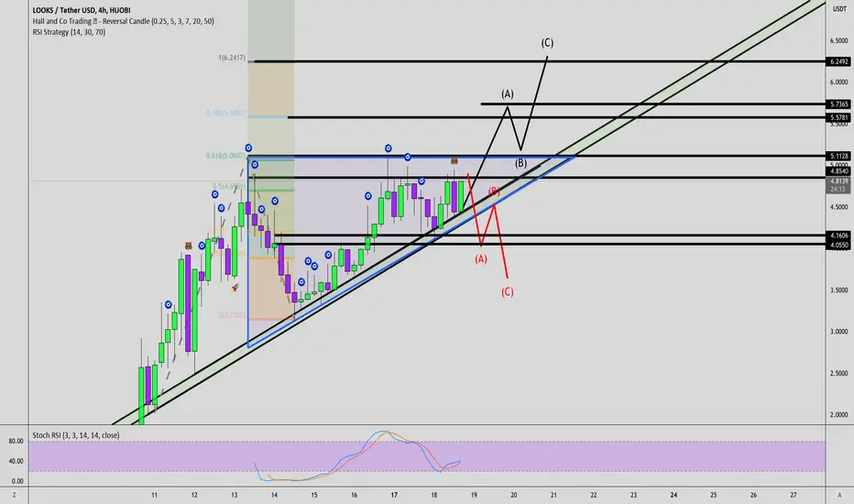Image resolution: width=854 pixels, height=504 pixels.
Task: Click the Z timezone button at bottom left
Action: [x=14, y=495]
